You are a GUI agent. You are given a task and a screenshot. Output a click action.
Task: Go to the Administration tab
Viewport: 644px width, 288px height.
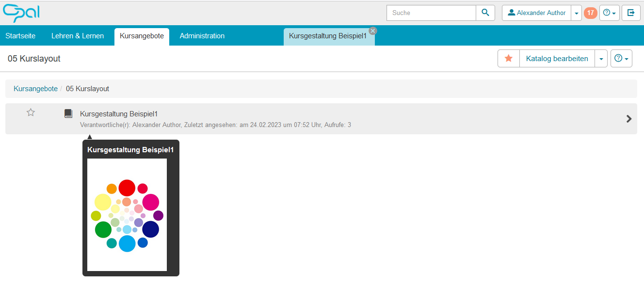pos(202,36)
